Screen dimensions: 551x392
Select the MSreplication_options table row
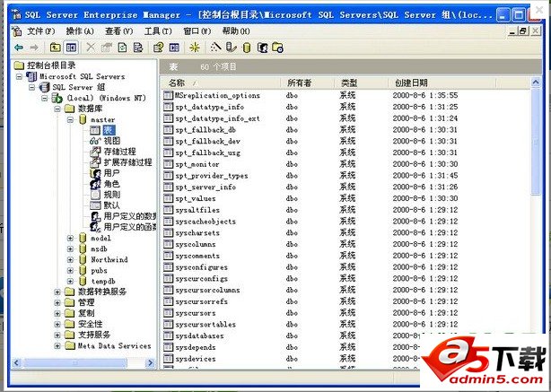tap(212, 95)
